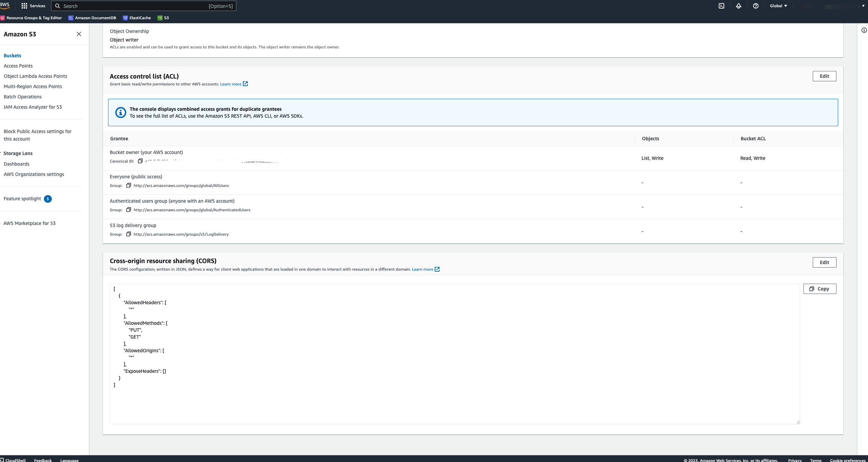Select the Objects column header
This screenshot has height=462, width=868.
tap(650, 139)
